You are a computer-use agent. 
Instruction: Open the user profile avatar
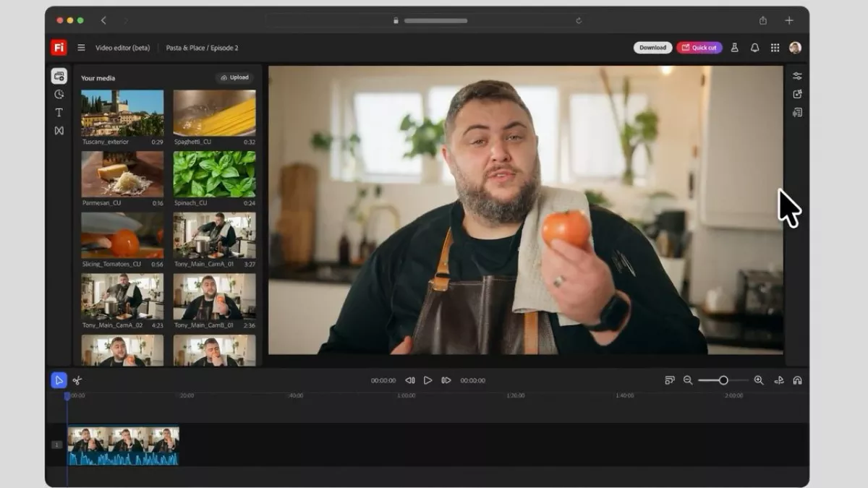795,48
